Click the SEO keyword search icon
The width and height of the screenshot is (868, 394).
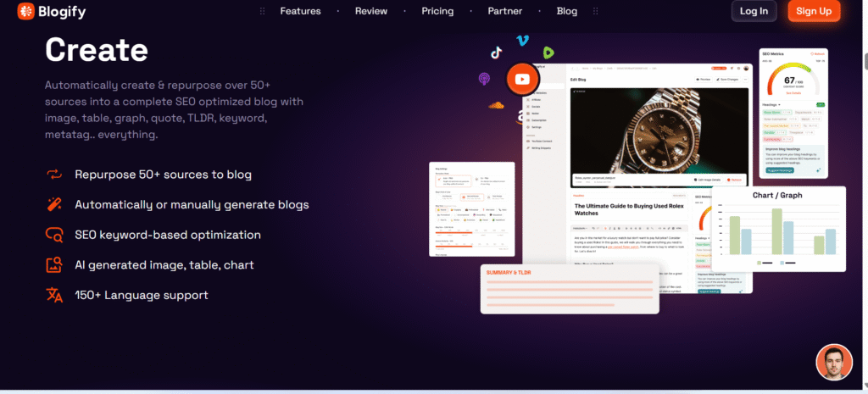(x=54, y=235)
